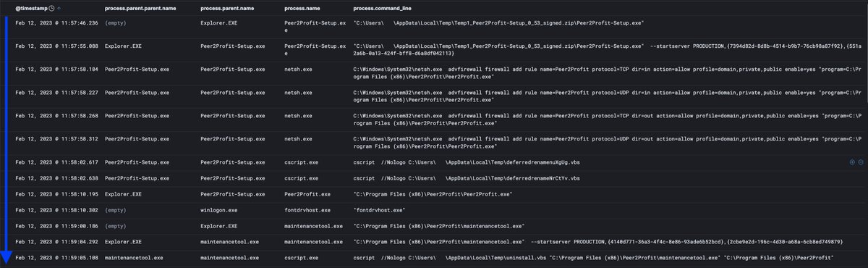Click Peer2Profit-Setup.exe parent cell in 11:58:10.195 row
Image resolution: width=868 pixels, height=268 pixels.
[233, 195]
